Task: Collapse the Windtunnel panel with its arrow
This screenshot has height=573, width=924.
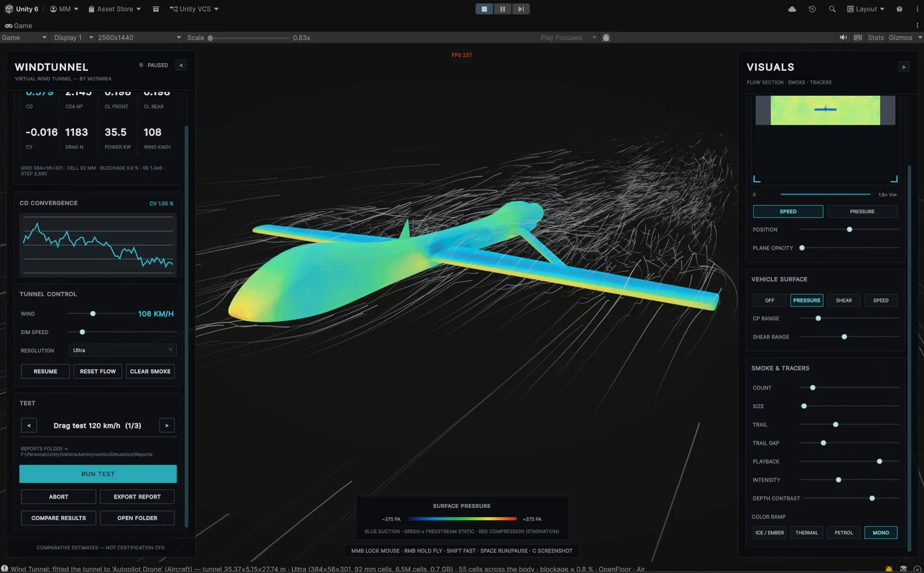Action: (x=181, y=65)
